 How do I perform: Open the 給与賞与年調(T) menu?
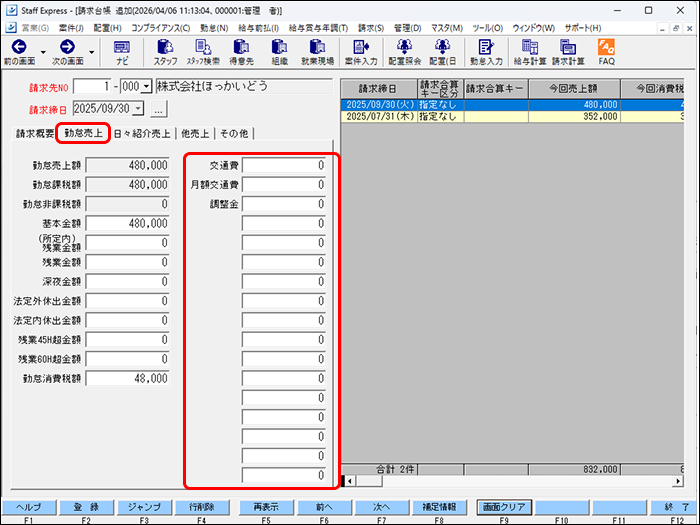tap(318, 28)
